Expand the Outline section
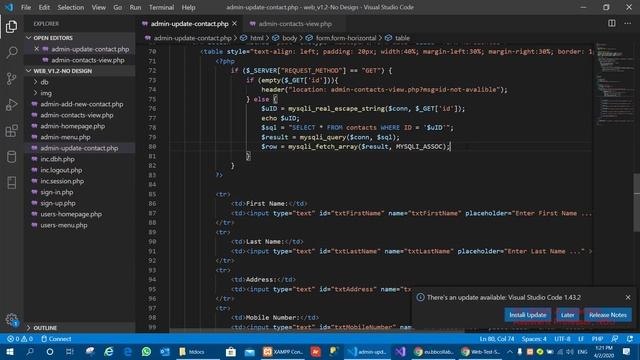This screenshot has width=640, height=360. [x=79, y=328]
